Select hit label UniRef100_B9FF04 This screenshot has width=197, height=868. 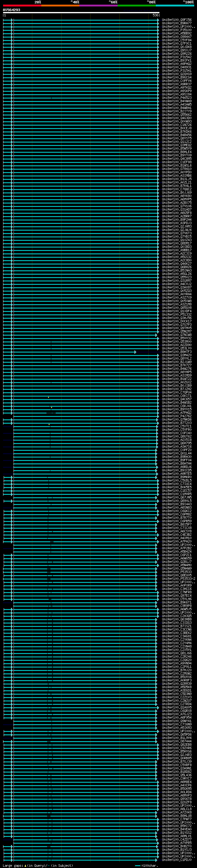pos(176,460)
